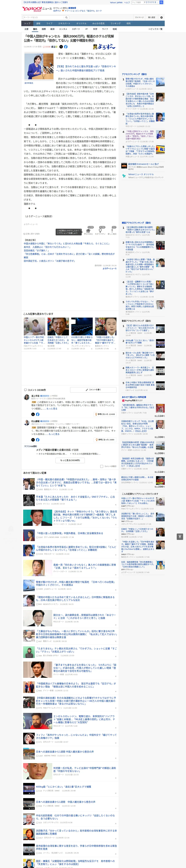
Task: Open the マイページ link
Action: (x=139, y=18)
